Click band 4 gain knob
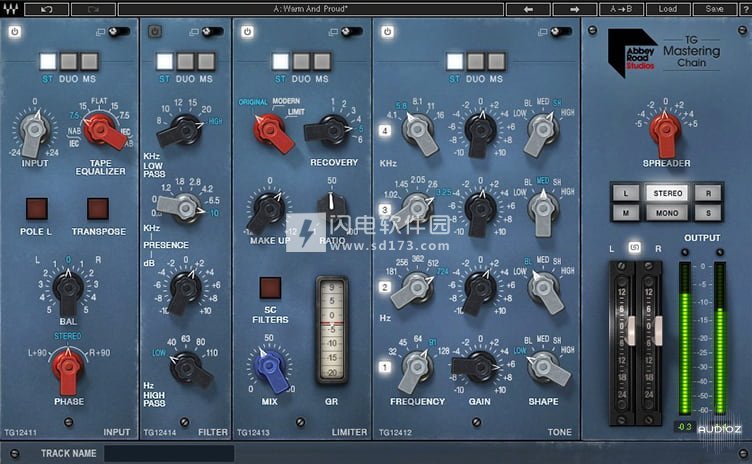Screen dimensions: 752x464 coord(480,131)
